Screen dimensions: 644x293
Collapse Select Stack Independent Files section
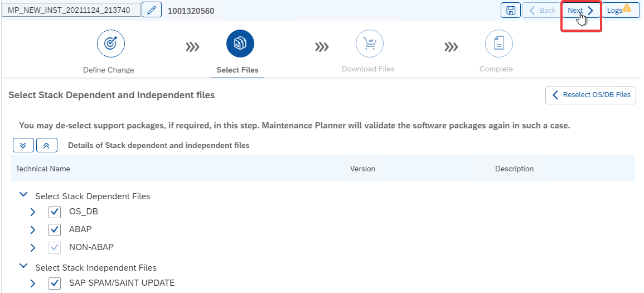click(x=23, y=266)
